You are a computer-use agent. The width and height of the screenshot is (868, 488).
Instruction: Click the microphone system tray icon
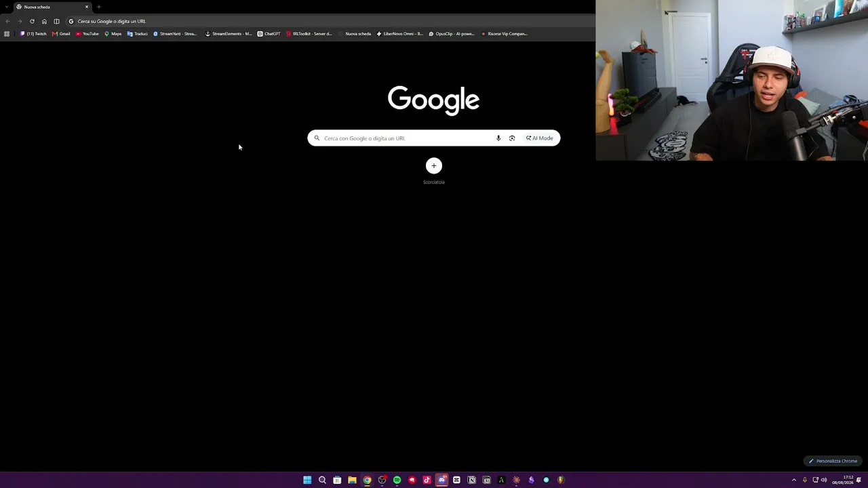(805, 480)
